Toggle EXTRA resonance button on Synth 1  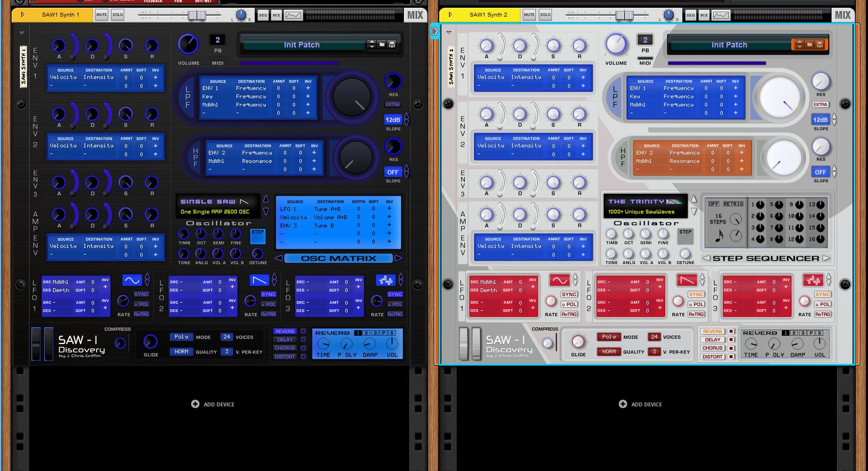pyautogui.click(x=393, y=104)
